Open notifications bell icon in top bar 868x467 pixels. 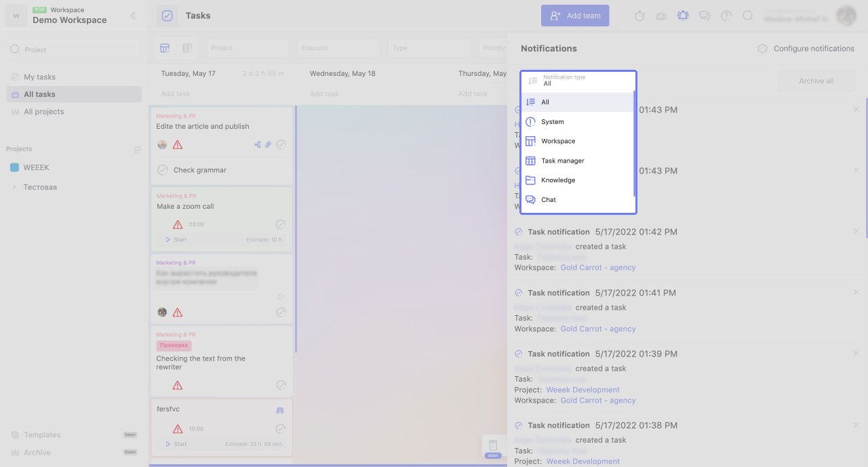(683, 16)
